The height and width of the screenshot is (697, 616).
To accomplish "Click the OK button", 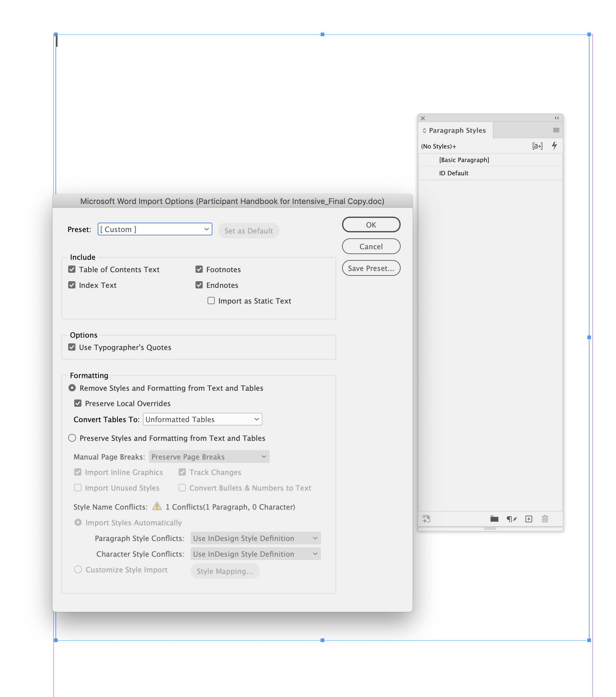I will [x=371, y=224].
